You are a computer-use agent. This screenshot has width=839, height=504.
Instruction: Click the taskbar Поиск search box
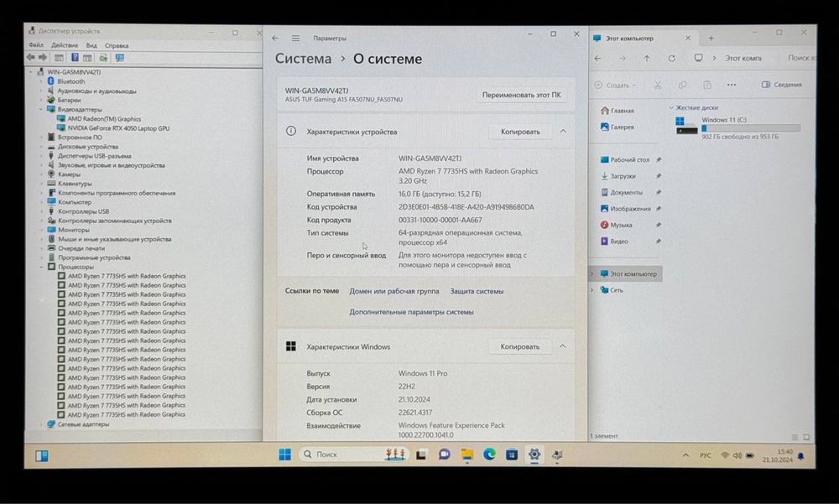click(x=353, y=455)
